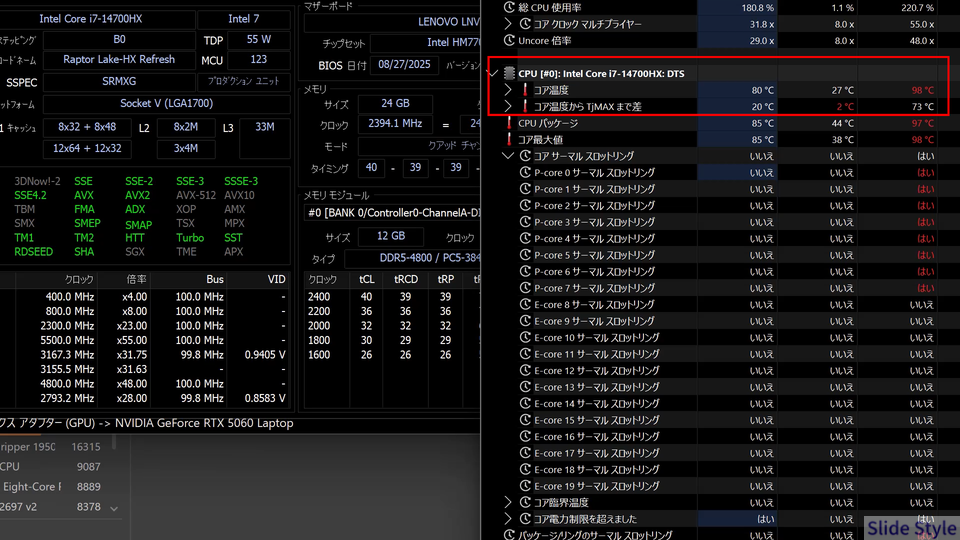
Task: Select the E-core 12 サーマル スロットリング row
Action: pos(597,371)
